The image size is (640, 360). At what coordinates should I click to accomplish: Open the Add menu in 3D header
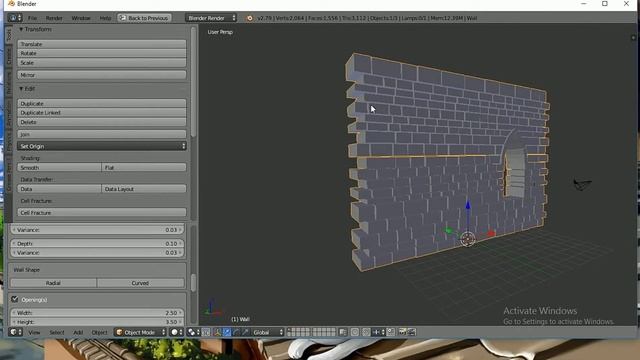(x=78, y=332)
